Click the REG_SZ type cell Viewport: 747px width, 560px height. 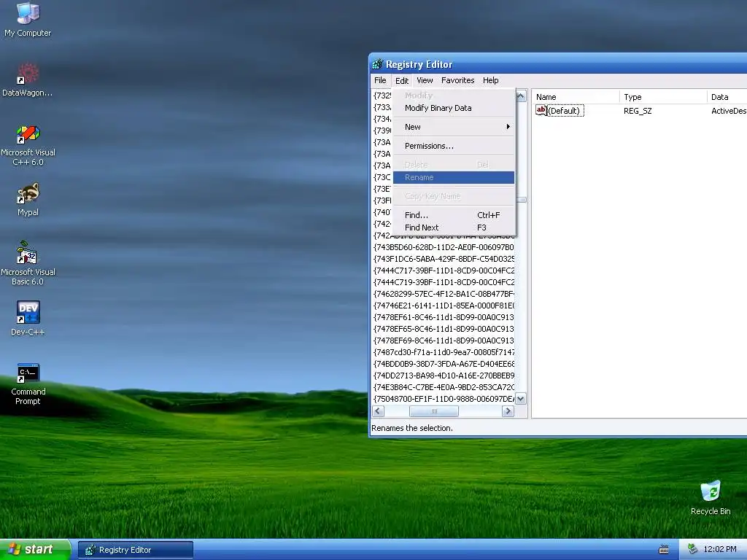[638, 111]
